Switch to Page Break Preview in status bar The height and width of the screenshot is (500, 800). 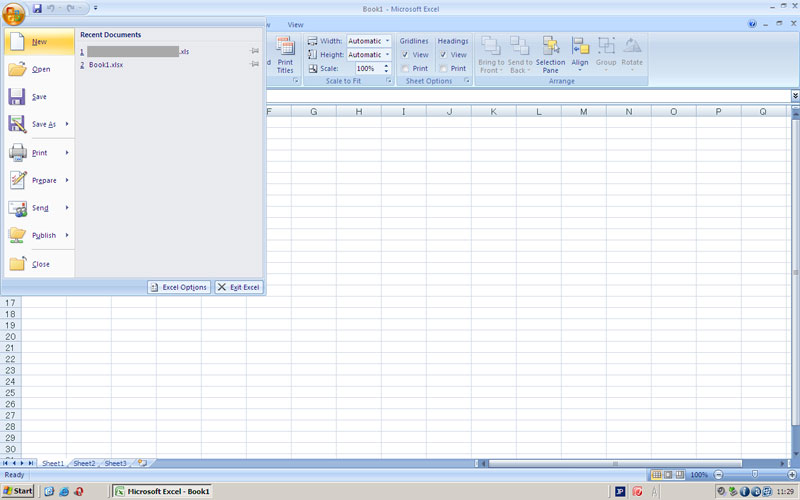[x=680, y=475]
